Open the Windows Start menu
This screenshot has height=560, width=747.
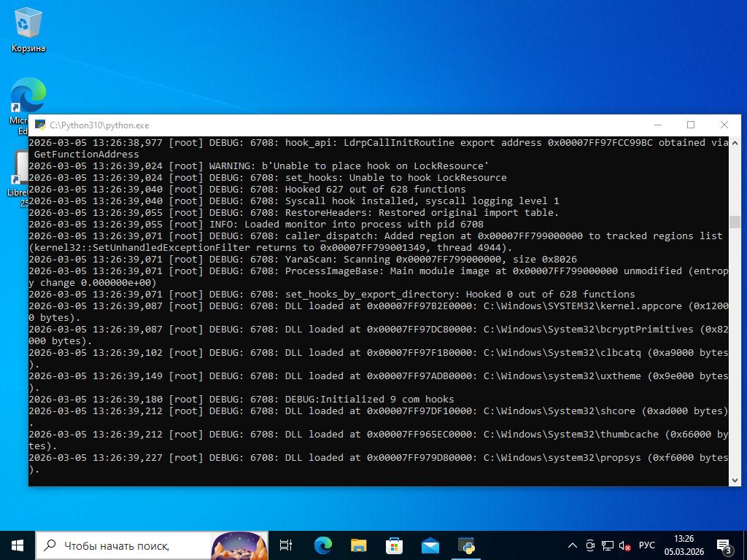point(18,545)
